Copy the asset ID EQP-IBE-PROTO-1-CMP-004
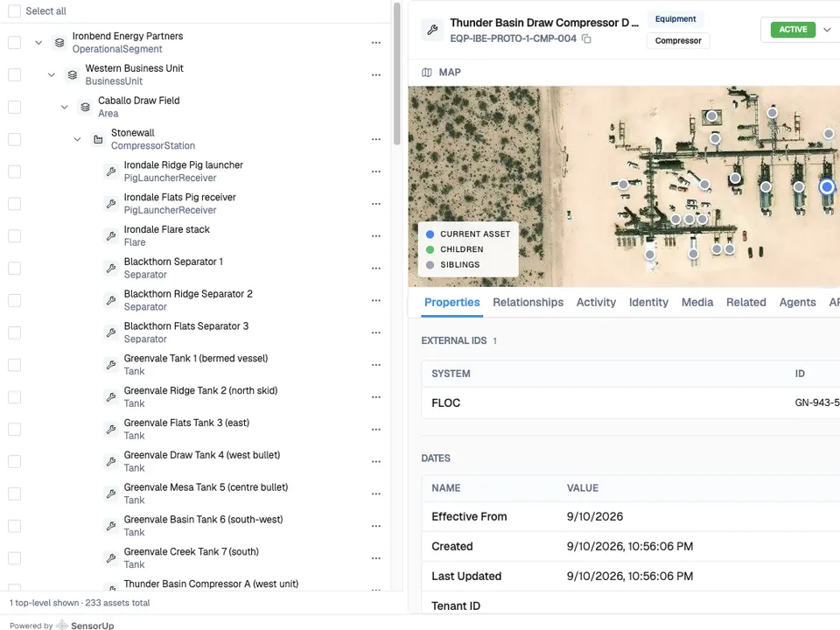The width and height of the screenshot is (840, 630). click(586, 38)
